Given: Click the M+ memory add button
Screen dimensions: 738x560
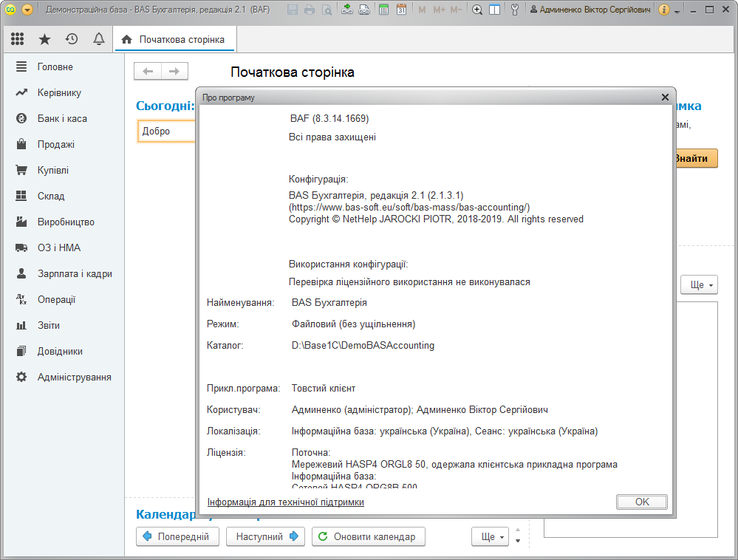Looking at the screenshot, I should (439, 10).
